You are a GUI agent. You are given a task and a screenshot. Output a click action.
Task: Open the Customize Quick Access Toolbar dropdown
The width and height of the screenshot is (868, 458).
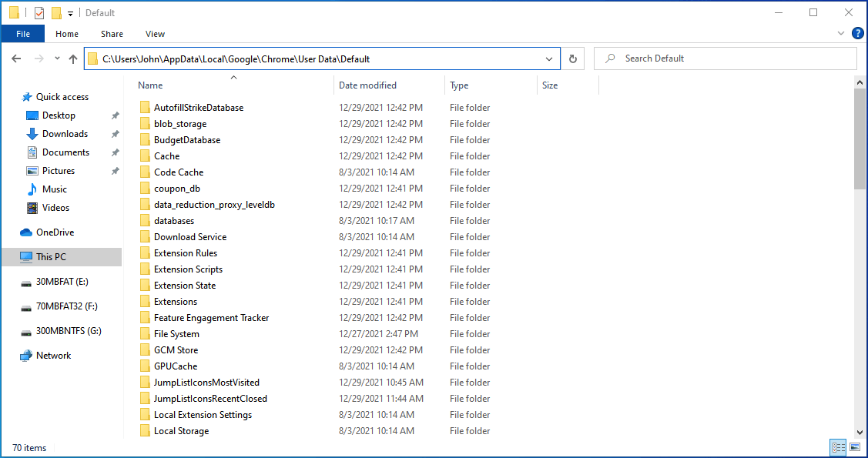point(71,13)
